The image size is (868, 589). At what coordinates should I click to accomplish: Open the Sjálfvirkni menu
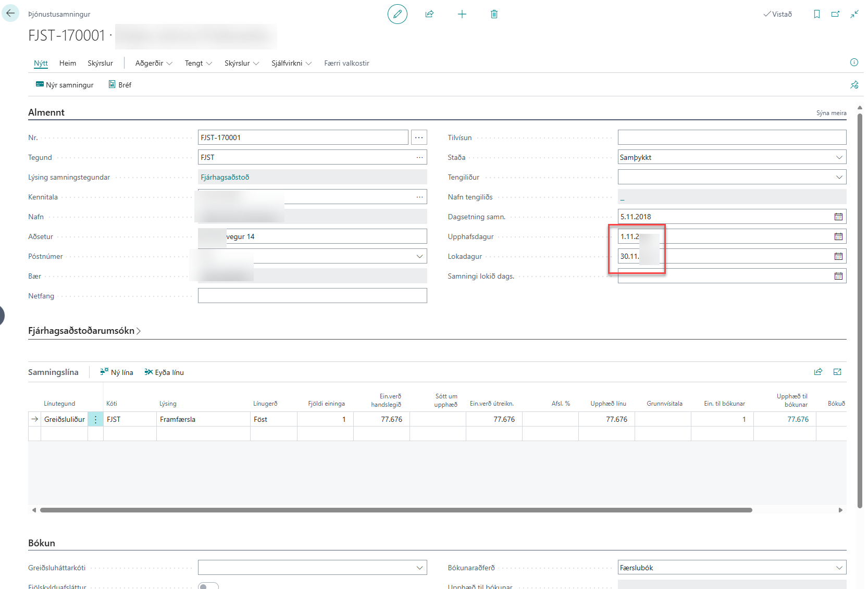(x=291, y=63)
